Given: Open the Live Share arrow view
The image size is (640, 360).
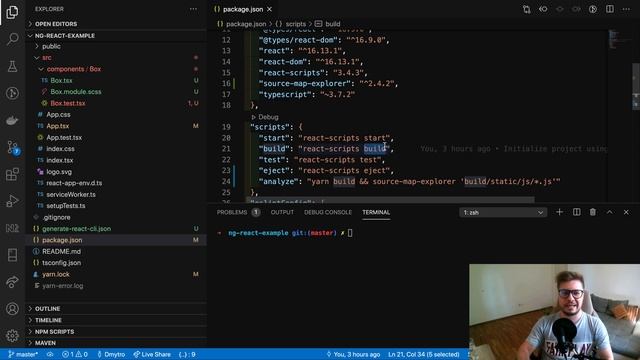Looking at the screenshot, I should (x=12, y=282).
